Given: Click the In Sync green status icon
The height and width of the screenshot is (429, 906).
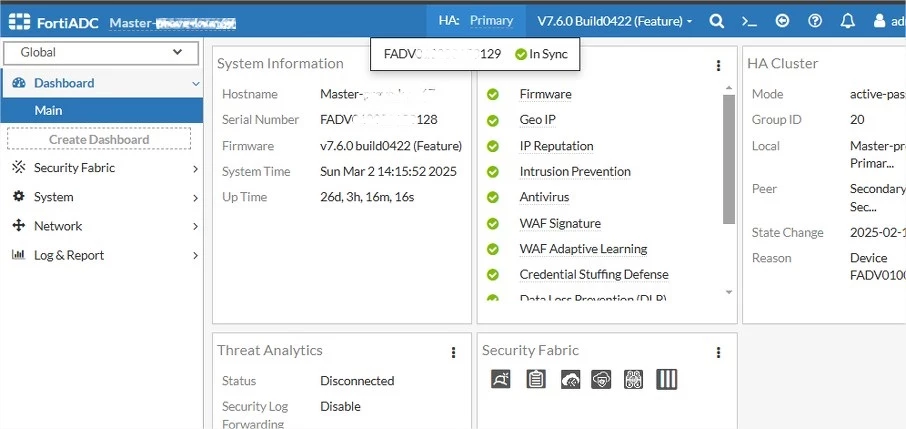Looking at the screenshot, I should (521, 54).
